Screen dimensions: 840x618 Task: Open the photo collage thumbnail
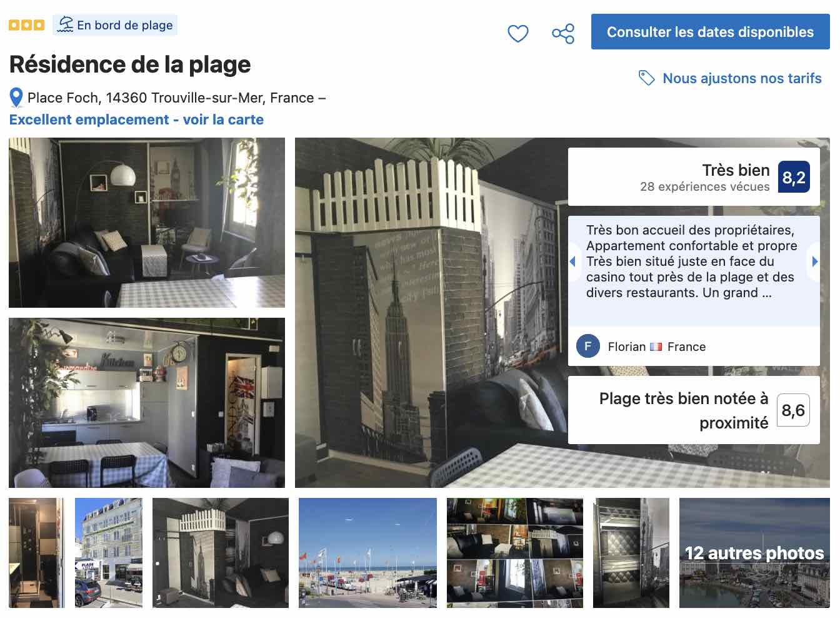[515, 553]
